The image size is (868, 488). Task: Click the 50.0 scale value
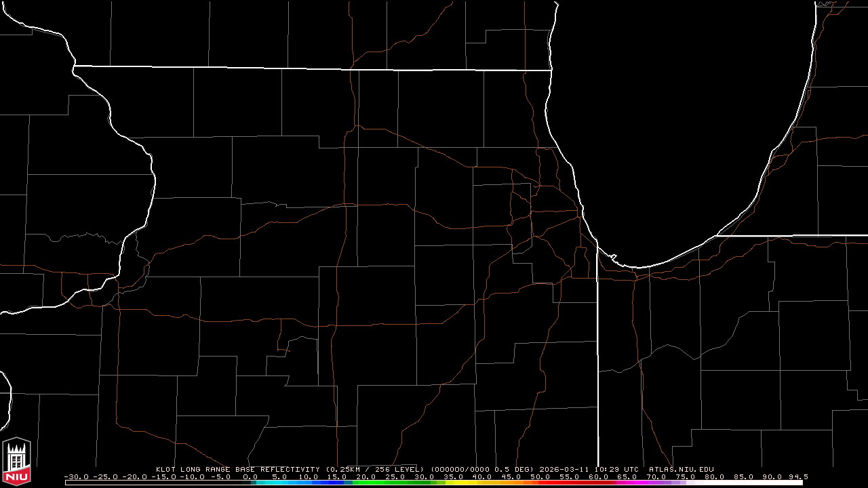click(x=540, y=476)
